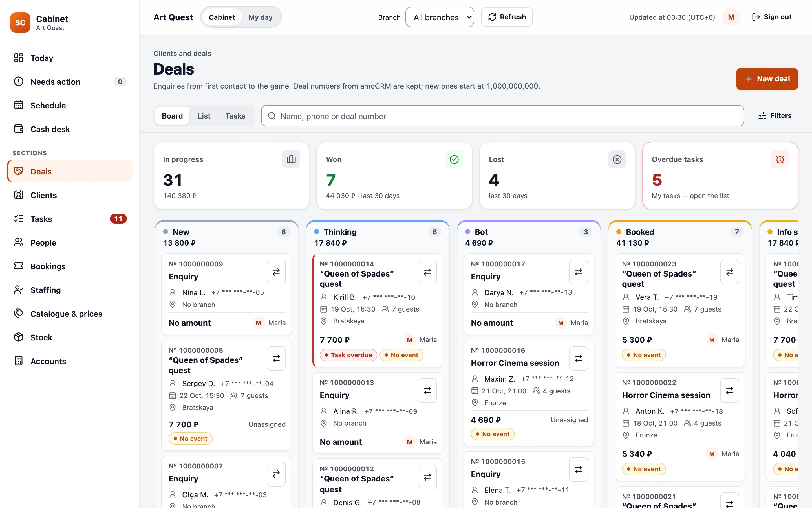Click the transfer arrows icon on deal 1000000016
812x508 pixels.
[x=579, y=358]
